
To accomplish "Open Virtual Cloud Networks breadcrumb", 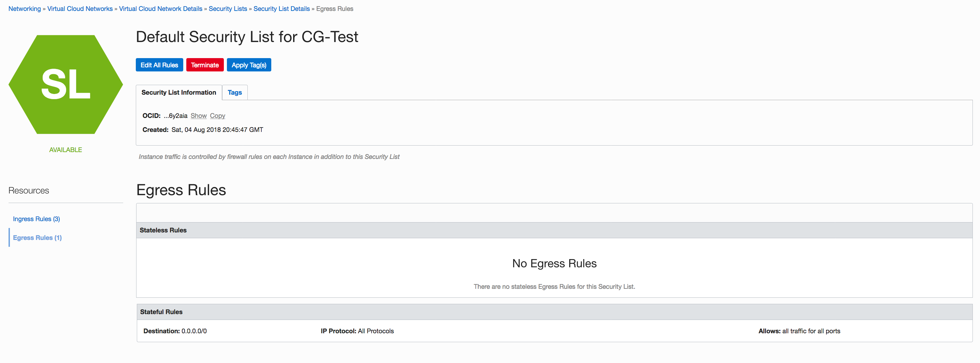I will 80,9.
